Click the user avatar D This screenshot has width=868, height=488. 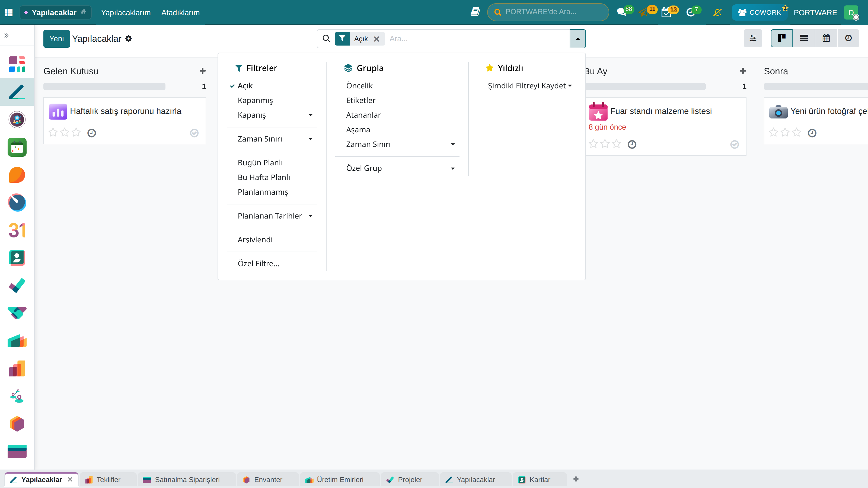pos(851,12)
